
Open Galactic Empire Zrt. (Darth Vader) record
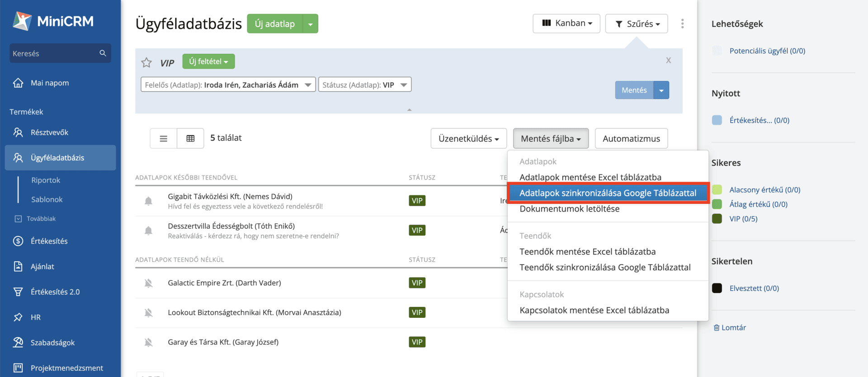[x=224, y=283]
